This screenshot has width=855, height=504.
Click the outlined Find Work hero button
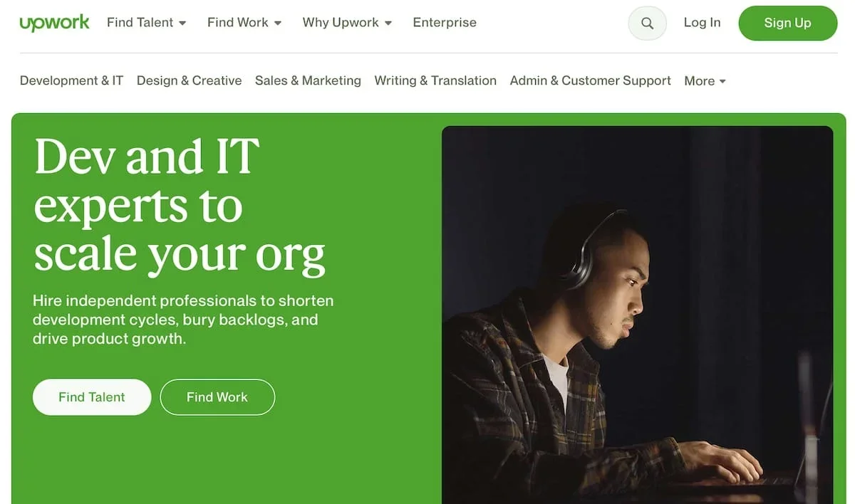point(217,397)
